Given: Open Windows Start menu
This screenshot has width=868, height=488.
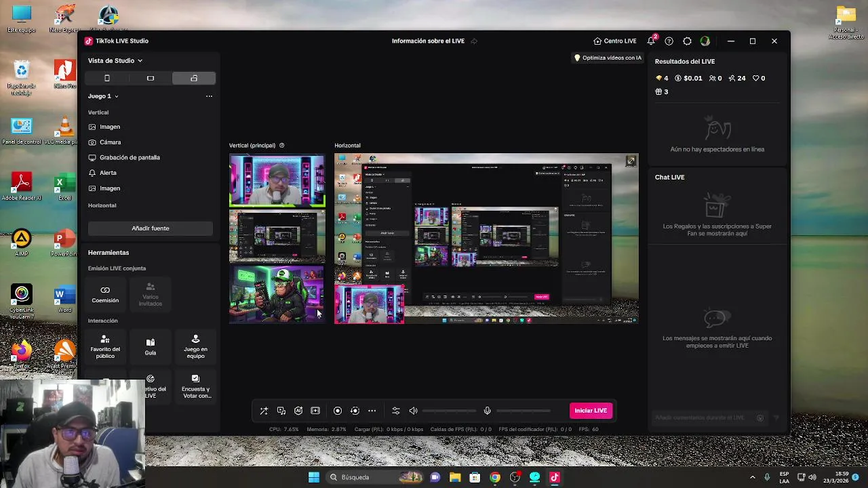Looking at the screenshot, I should click(314, 477).
